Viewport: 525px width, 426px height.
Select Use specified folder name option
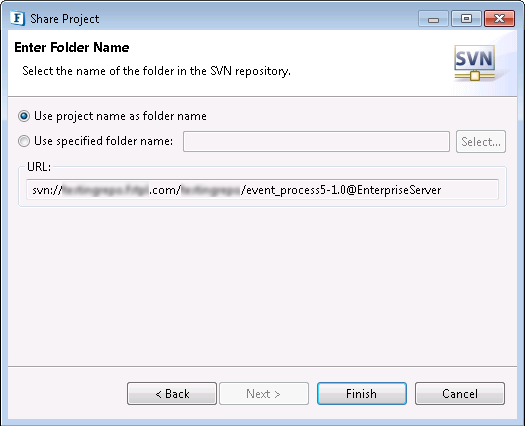24,141
